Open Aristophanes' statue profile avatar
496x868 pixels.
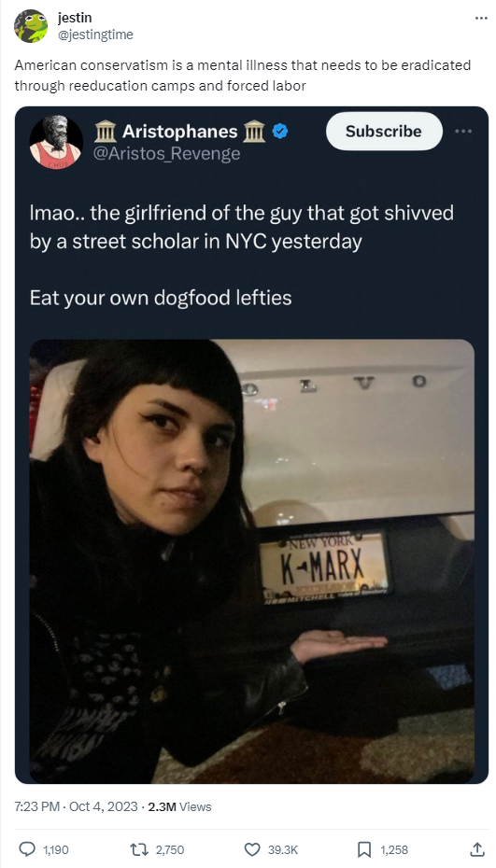[x=56, y=142]
